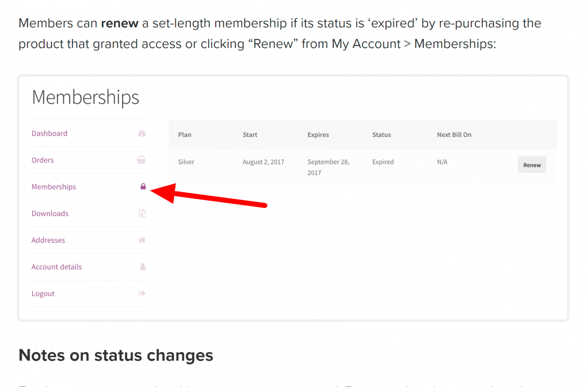The height and width of the screenshot is (387, 588).
Task: Click the Account details person icon
Action: coord(143,267)
